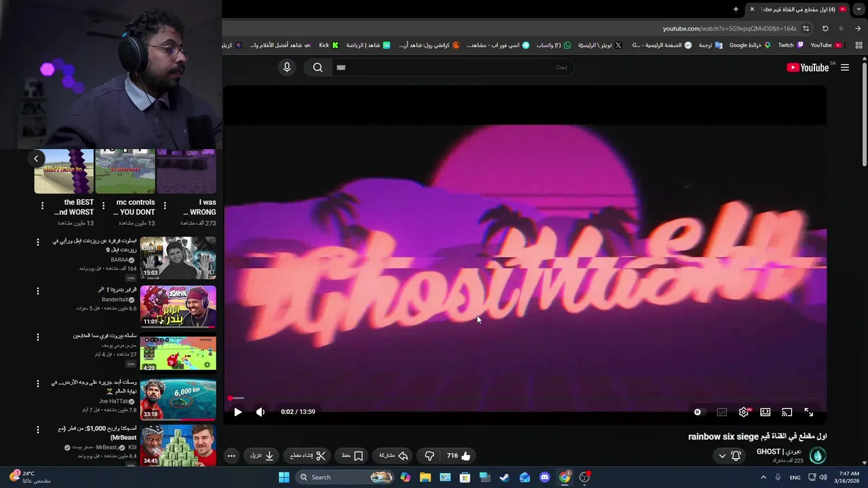Open the MrBeast $1,000 video thumbnail
This screenshot has width=868, height=488.
[x=178, y=445]
